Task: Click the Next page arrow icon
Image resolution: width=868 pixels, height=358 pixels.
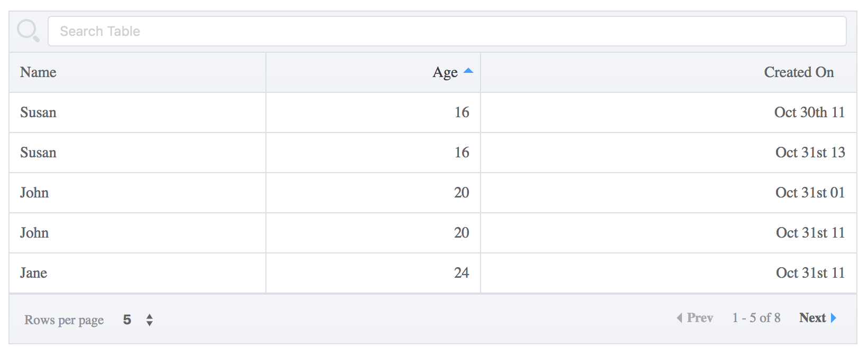Action: 834,318
